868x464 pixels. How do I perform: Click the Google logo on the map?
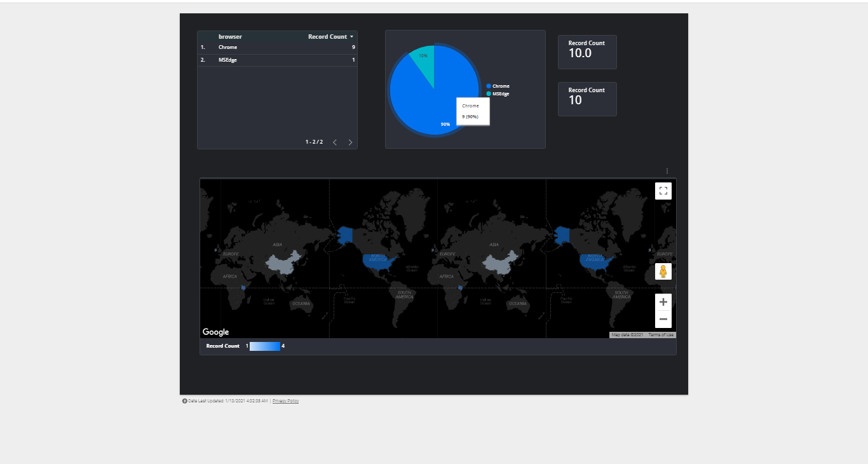(215, 332)
